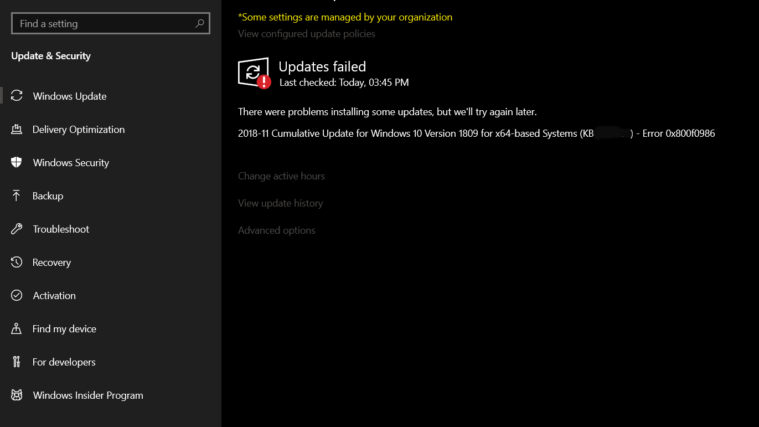Click the For developers tools icon
This screenshot has width=759, height=427.
click(16, 362)
